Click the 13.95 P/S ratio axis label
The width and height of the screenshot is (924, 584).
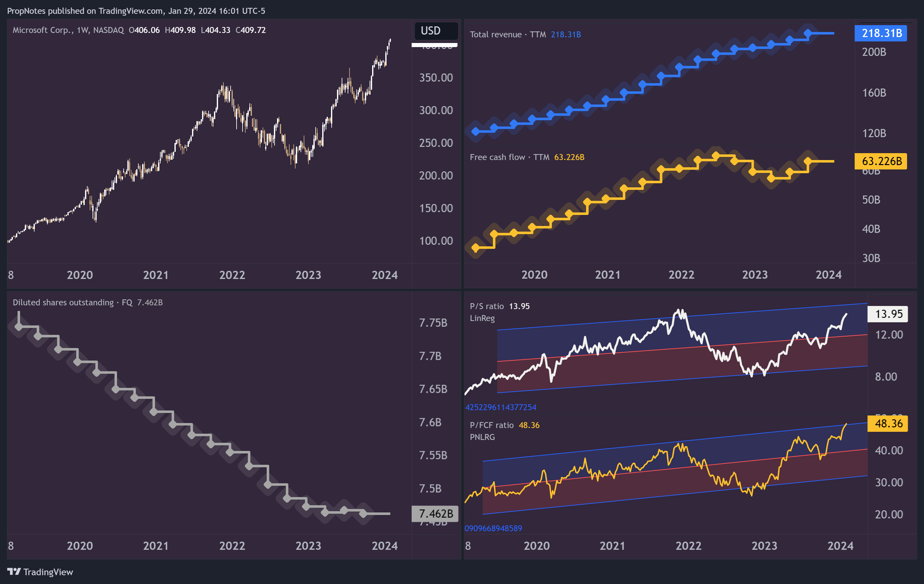pos(888,314)
